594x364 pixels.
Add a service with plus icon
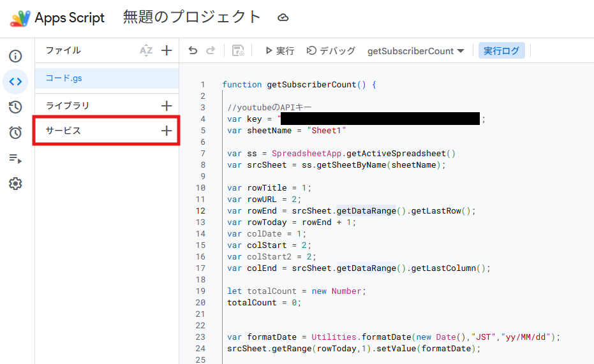(167, 131)
